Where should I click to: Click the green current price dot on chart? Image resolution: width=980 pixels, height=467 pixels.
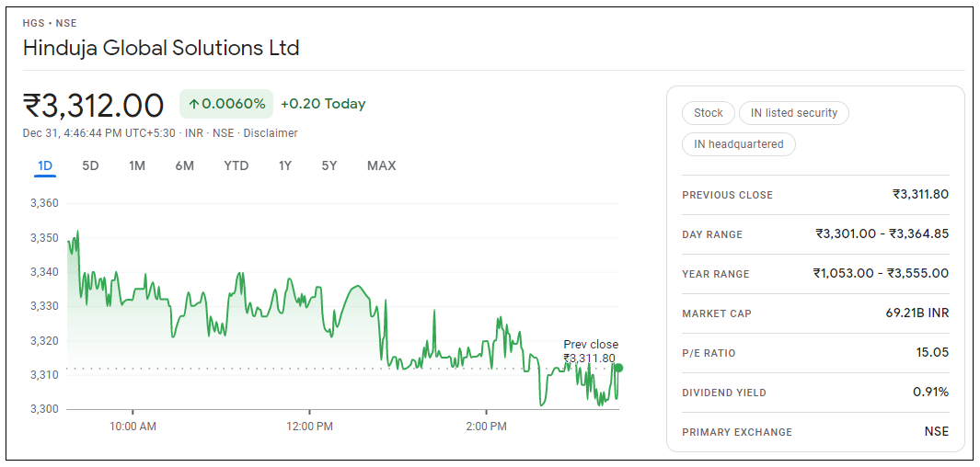pyautogui.click(x=618, y=368)
